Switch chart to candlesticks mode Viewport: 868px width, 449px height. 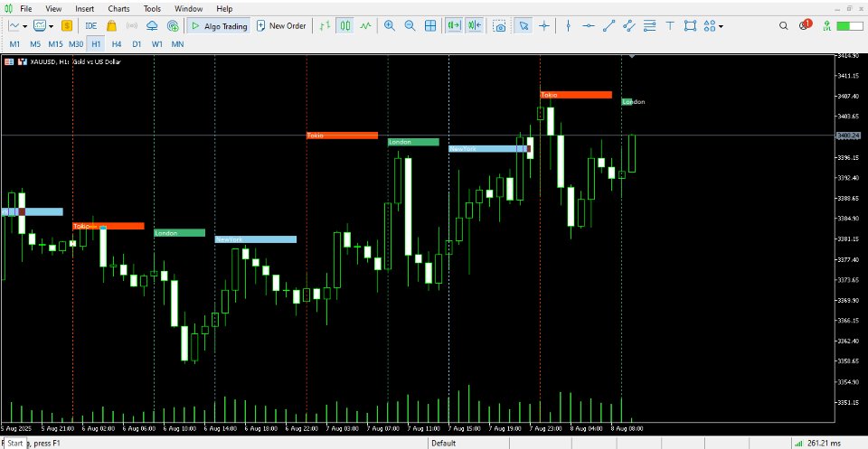click(x=345, y=25)
